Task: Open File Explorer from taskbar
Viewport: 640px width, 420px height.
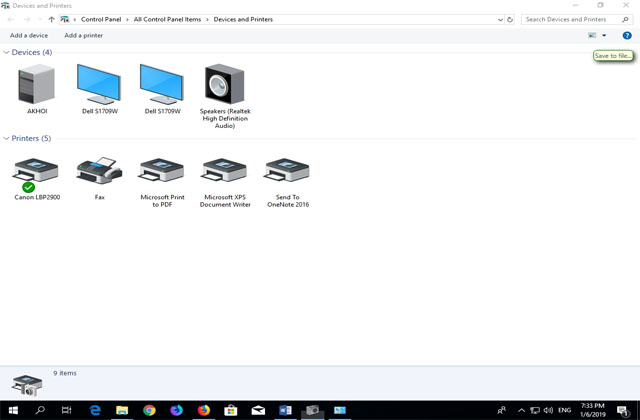Action: point(122,410)
